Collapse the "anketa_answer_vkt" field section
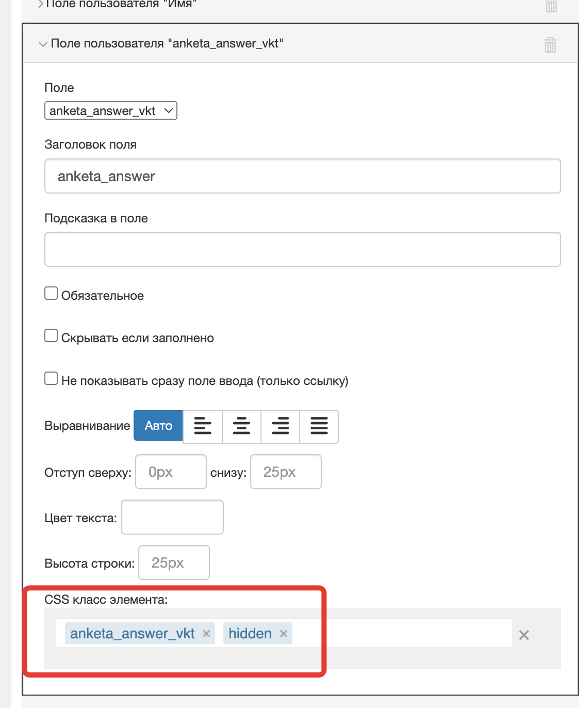The height and width of the screenshot is (708, 588). click(43, 44)
